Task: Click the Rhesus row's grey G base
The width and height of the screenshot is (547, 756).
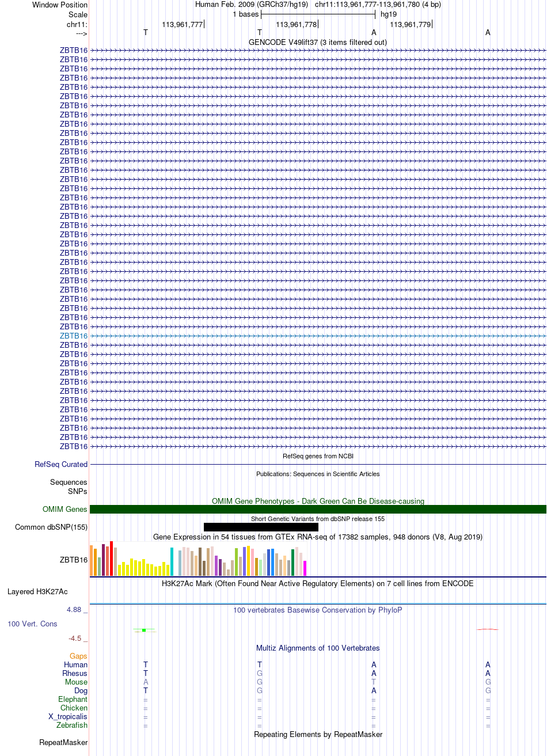Action: tap(260, 673)
